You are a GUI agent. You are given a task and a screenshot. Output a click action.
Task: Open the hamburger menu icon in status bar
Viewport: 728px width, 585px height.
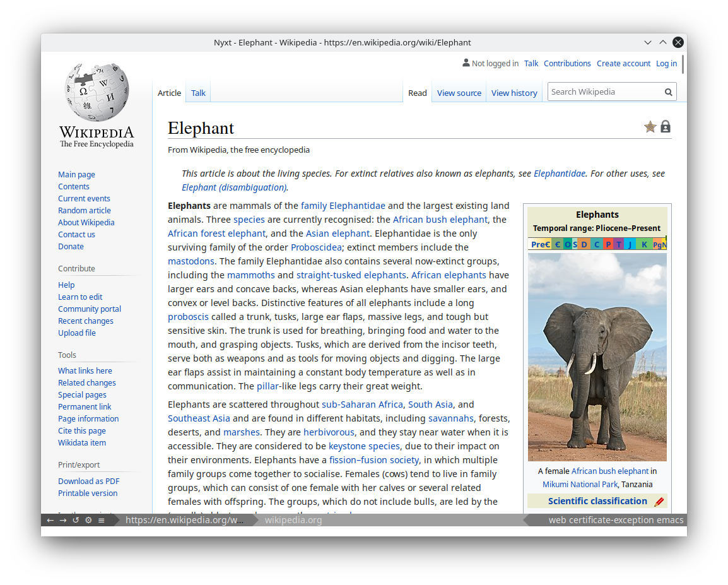click(x=101, y=520)
